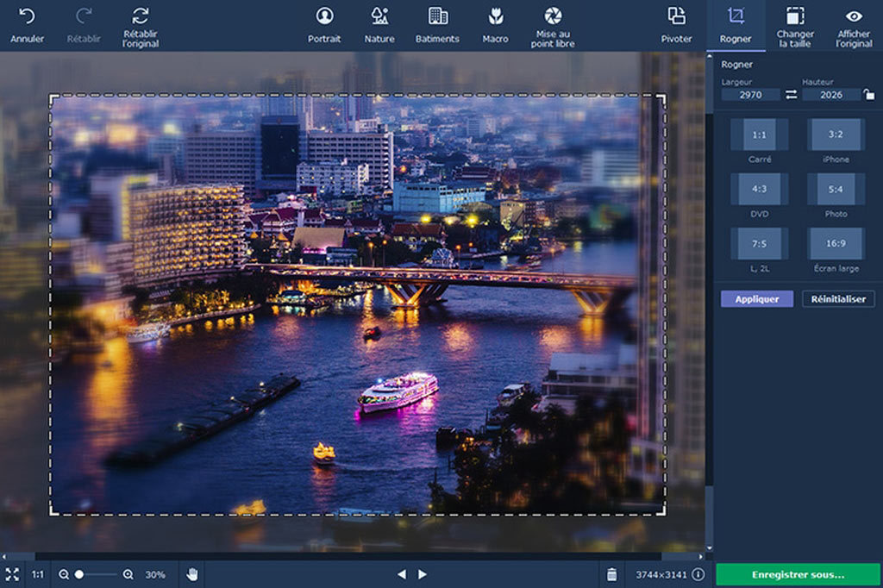
Task: Click the Annuler undo icon
Action: tap(27, 17)
